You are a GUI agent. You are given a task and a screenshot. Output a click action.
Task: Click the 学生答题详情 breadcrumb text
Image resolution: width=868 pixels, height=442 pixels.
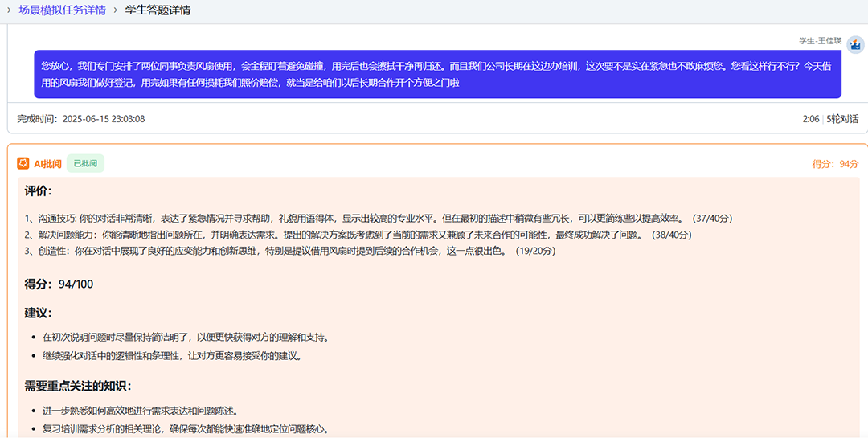(158, 10)
